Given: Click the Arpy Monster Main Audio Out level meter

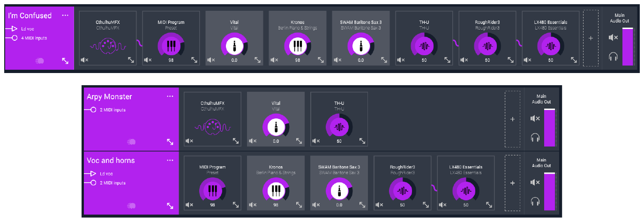Looking at the screenshot, I should [549, 128].
